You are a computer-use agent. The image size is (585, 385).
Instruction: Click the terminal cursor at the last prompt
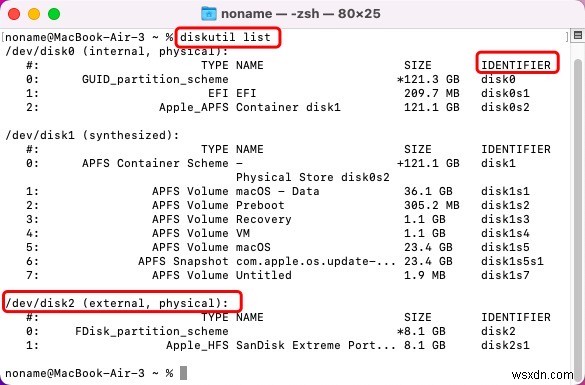183,373
